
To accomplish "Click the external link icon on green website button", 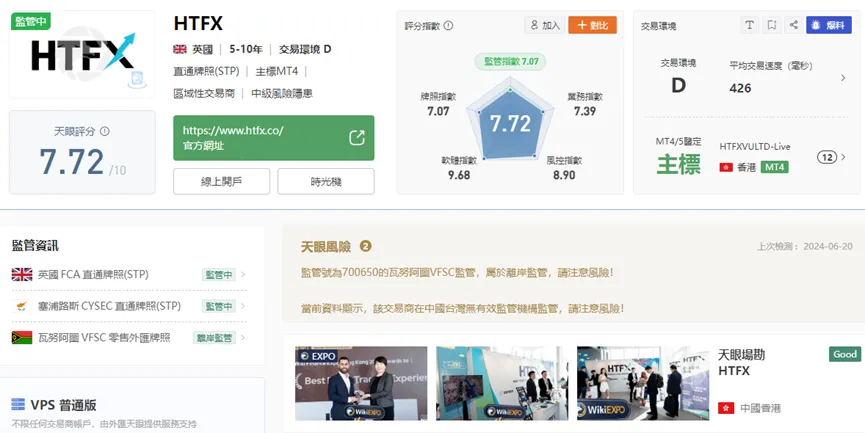I will pyautogui.click(x=357, y=138).
